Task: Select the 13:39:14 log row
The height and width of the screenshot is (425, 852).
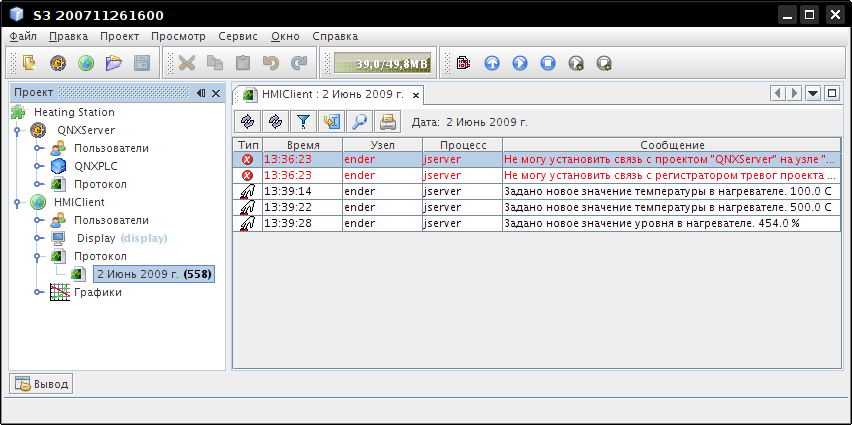Action: coord(537,191)
